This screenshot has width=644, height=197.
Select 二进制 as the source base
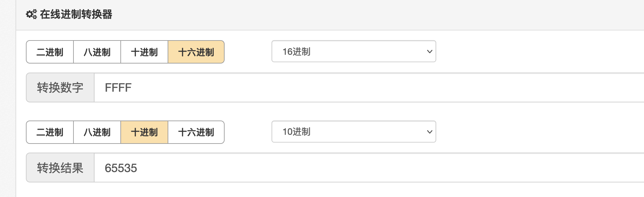pyautogui.click(x=50, y=52)
